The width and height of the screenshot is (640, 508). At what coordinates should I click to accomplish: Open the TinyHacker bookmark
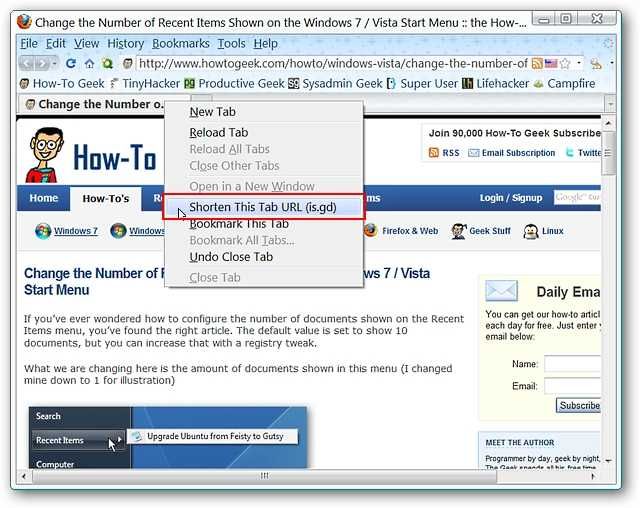coord(145,84)
